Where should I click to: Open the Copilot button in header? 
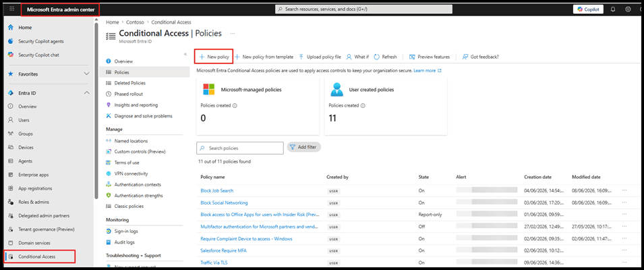tap(589, 9)
